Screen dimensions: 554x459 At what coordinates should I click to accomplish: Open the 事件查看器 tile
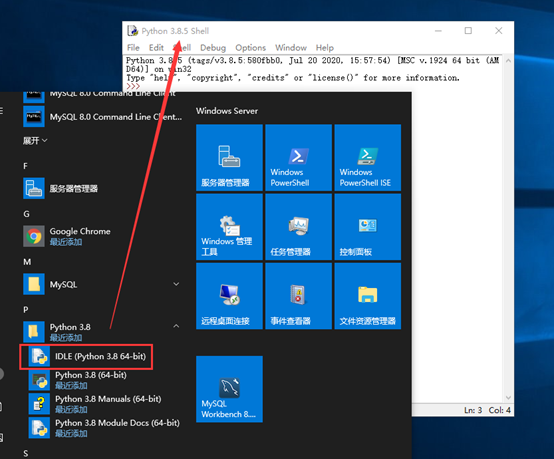coord(299,296)
